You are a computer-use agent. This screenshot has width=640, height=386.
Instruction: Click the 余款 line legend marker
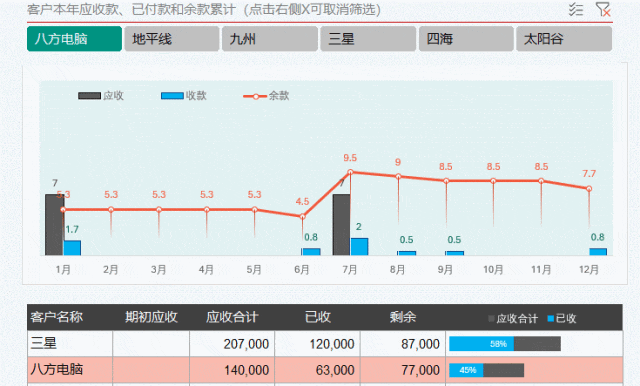coord(255,96)
